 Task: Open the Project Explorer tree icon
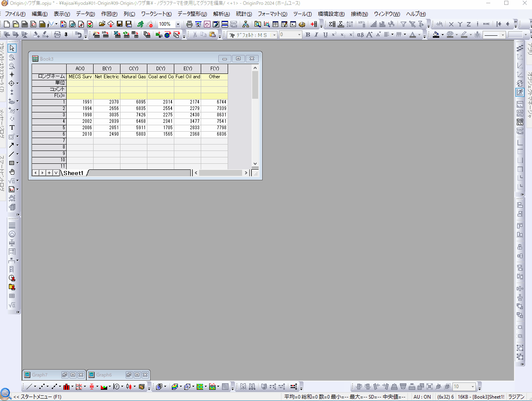pyautogui.click(x=246, y=24)
